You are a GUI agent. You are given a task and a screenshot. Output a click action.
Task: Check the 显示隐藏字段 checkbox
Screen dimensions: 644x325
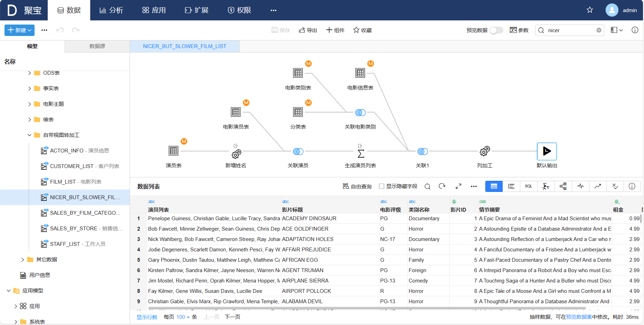click(382, 186)
